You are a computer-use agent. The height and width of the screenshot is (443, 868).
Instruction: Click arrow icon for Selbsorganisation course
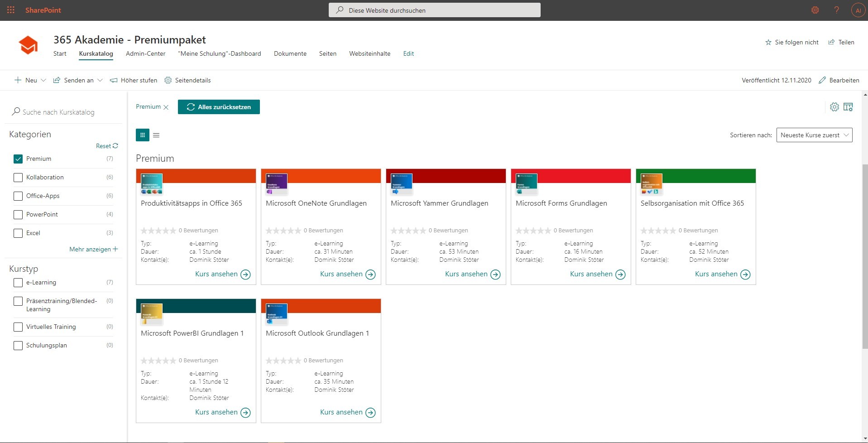745,274
